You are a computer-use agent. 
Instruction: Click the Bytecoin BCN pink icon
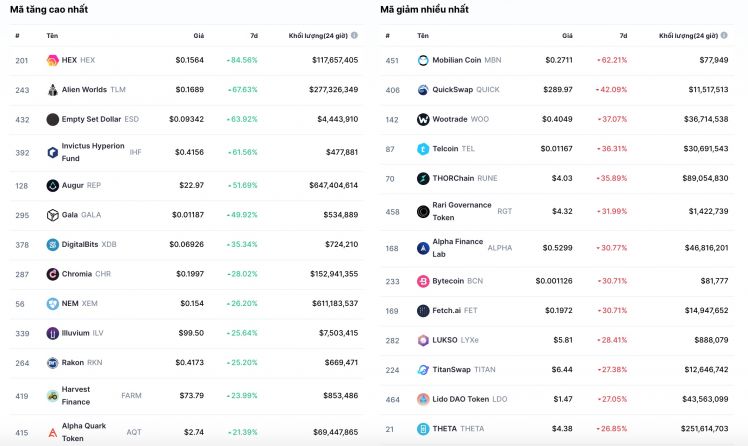pyautogui.click(x=423, y=281)
